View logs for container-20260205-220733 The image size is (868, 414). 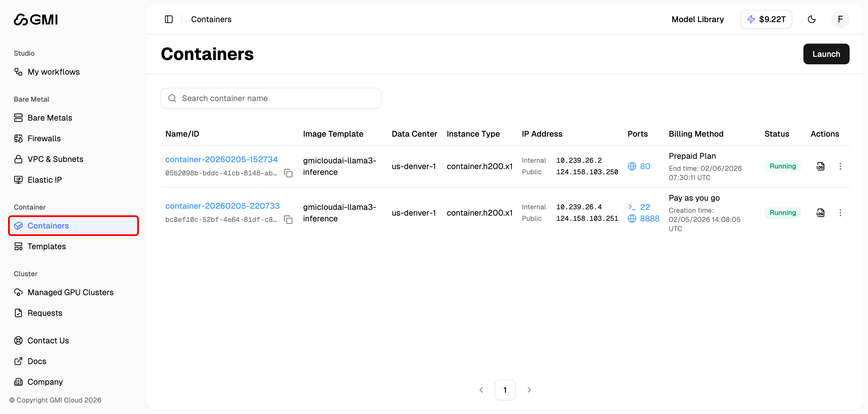[x=820, y=213]
